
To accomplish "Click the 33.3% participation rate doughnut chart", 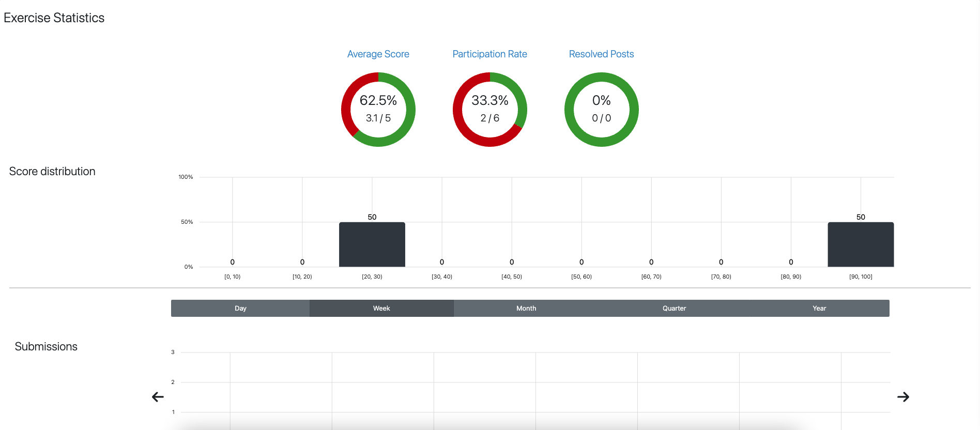I will 490,110.
